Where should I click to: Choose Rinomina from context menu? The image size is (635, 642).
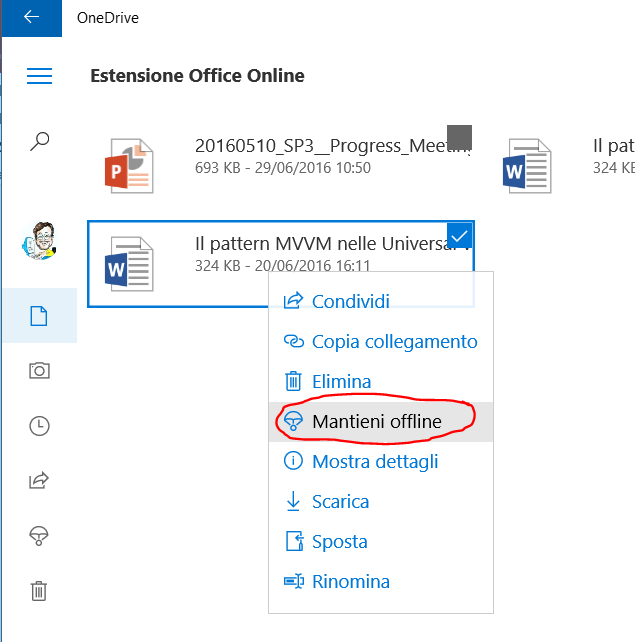pos(350,581)
